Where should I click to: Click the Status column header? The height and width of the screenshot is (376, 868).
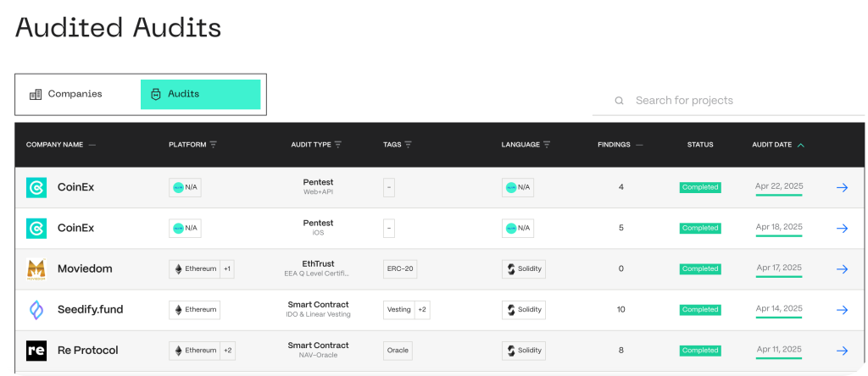[699, 145]
